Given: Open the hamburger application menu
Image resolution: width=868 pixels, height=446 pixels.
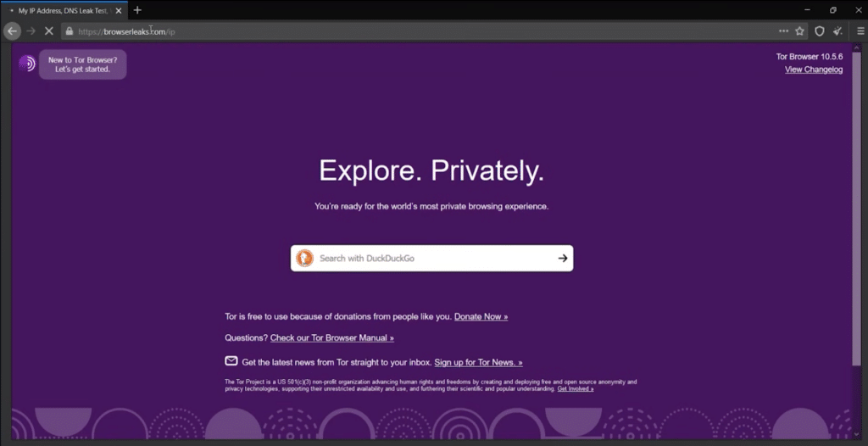Looking at the screenshot, I should click(861, 31).
